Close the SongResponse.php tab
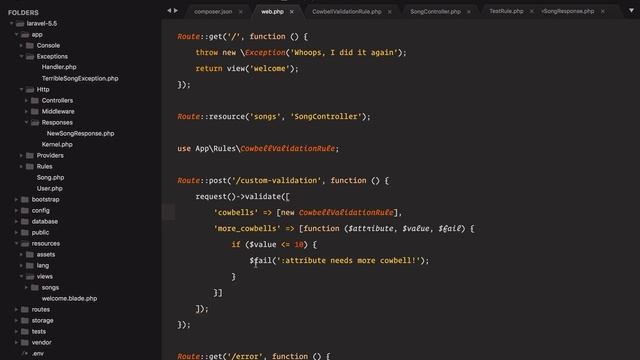This screenshot has height=360, width=640. coord(602,11)
